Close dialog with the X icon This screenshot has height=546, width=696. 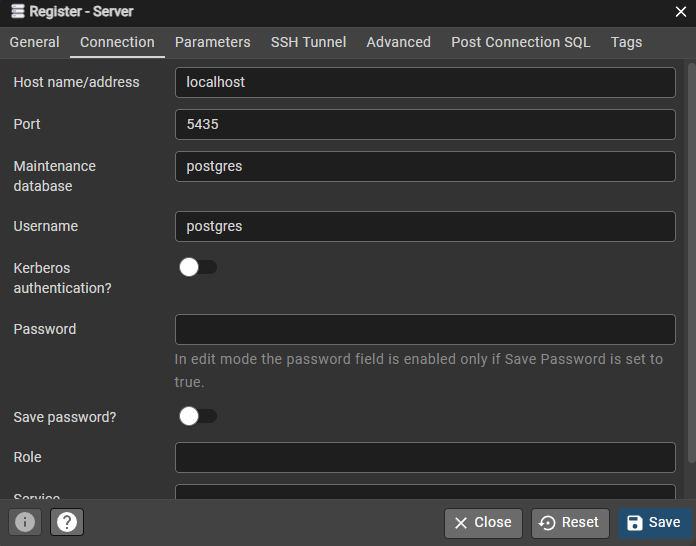click(680, 12)
